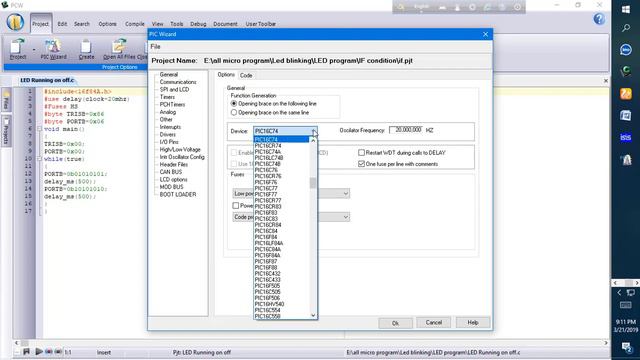Select BOOT LOADER in wizard tree
This screenshot has height=360, width=640.
pos(178,195)
